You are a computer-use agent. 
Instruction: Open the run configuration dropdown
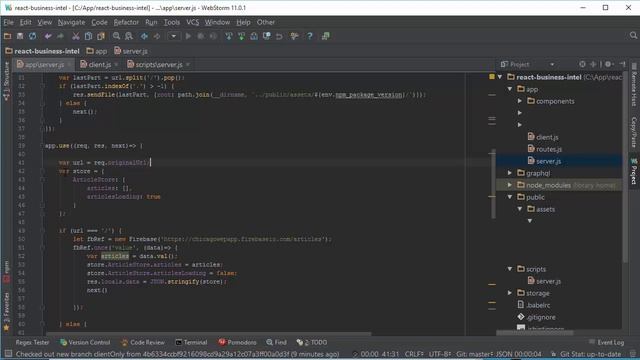click(x=173, y=36)
